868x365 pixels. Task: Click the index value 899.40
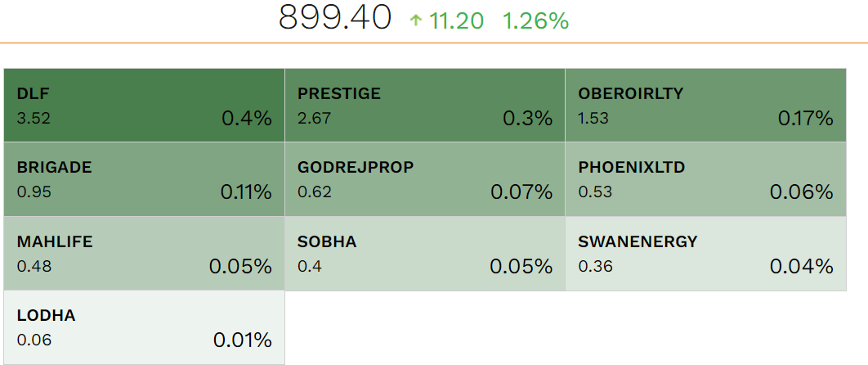335,18
